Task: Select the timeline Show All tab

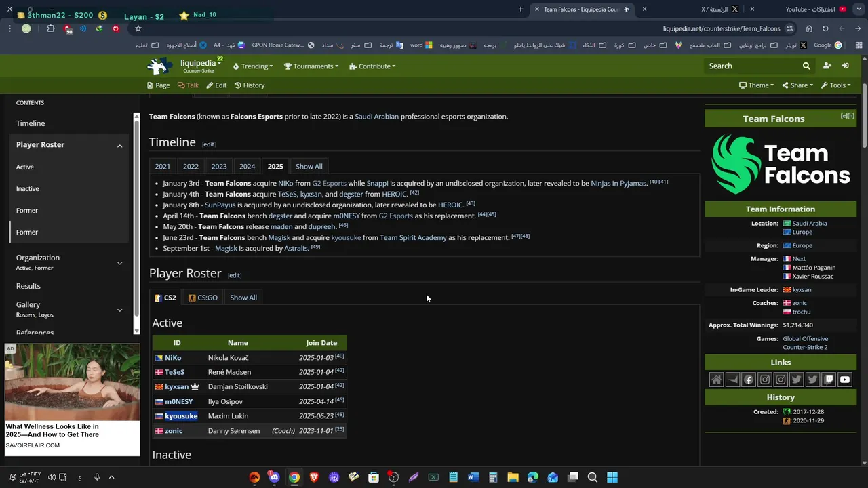Action: pos(309,167)
